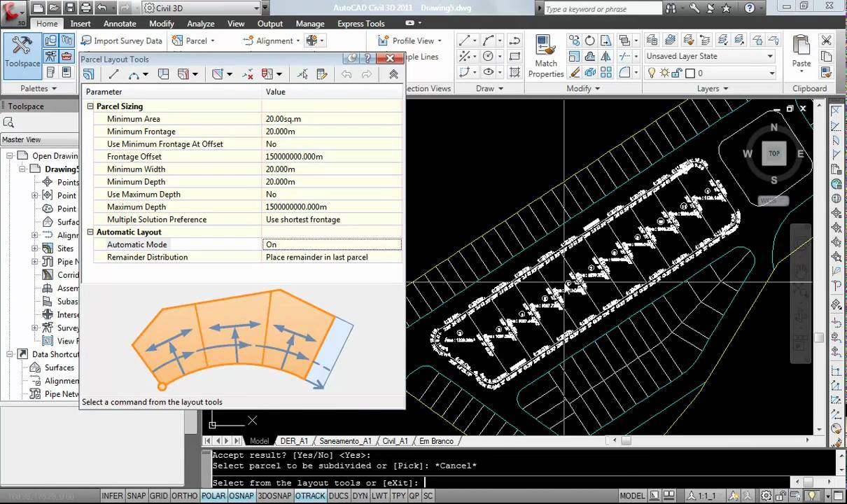Click the Array tool in the Modify panel
847x504 pixels.
point(606,72)
